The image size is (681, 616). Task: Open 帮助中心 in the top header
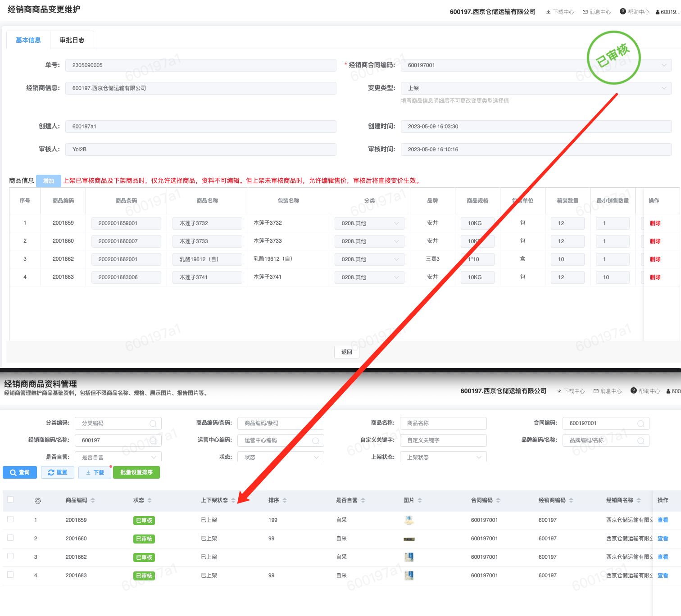point(635,12)
